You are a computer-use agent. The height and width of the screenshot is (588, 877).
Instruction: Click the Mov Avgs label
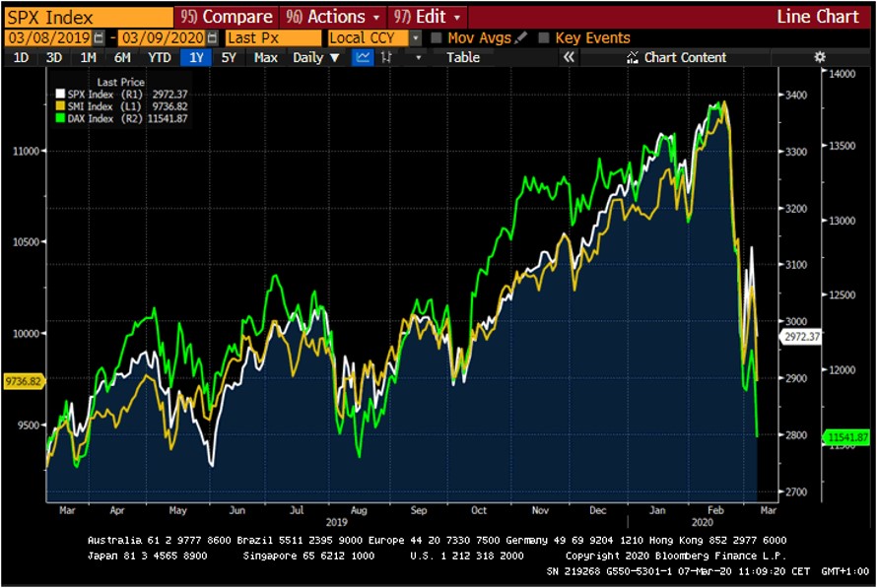(x=479, y=38)
